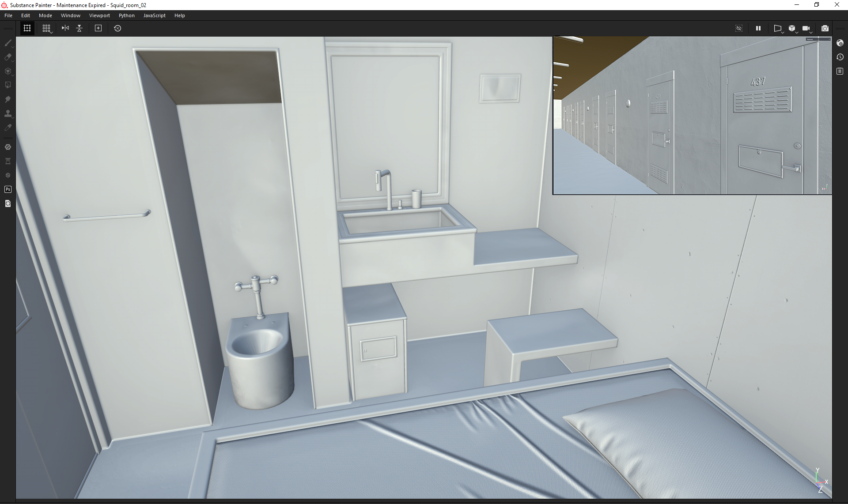The width and height of the screenshot is (848, 504).
Task: Open the Display Settings panel on the right sidebar
Action: (x=840, y=43)
